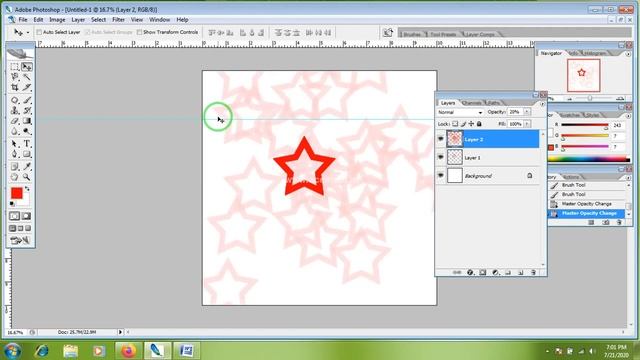Screen dimensions: 640x360
Task: Click Edit in ImageReady icon
Action: (20, 240)
